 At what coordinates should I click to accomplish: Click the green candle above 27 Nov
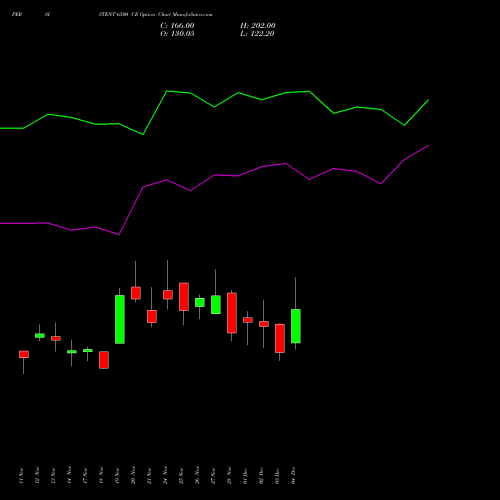216,305
